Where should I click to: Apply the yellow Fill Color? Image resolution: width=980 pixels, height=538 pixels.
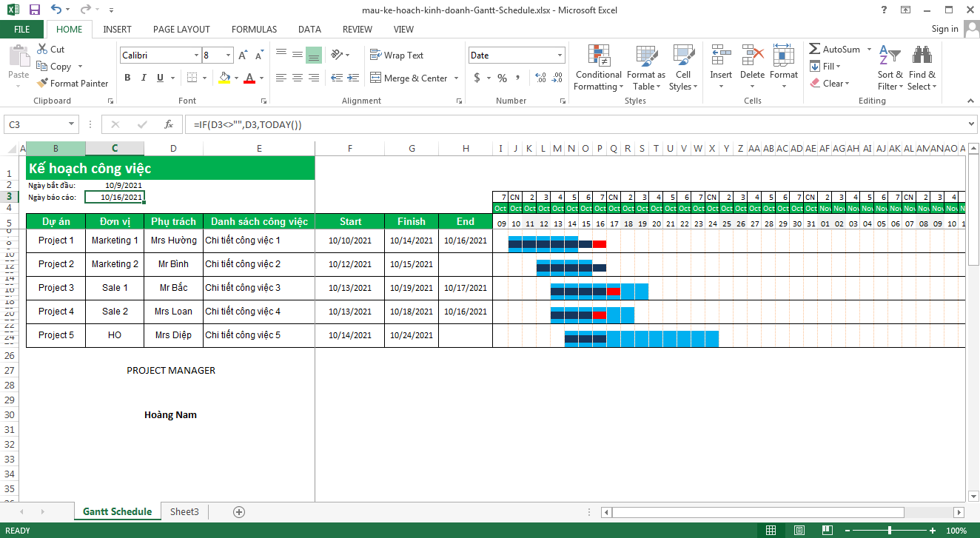point(225,78)
